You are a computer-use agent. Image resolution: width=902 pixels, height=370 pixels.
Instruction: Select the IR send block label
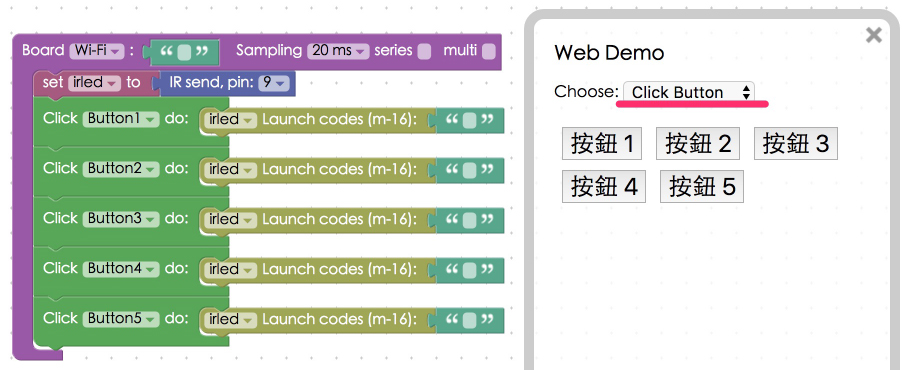[x=211, y=83]
